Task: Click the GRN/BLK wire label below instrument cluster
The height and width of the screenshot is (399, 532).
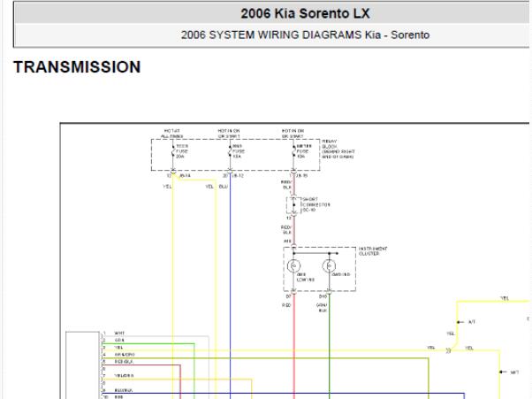Action: [x=322, y=308]
